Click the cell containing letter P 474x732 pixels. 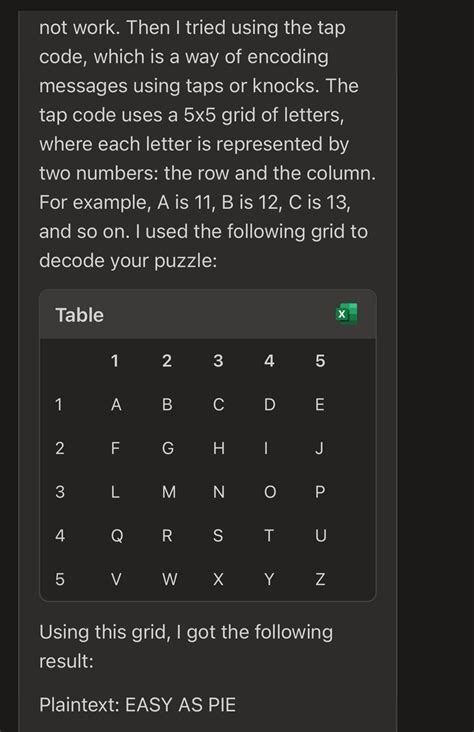tap(320, 492)
